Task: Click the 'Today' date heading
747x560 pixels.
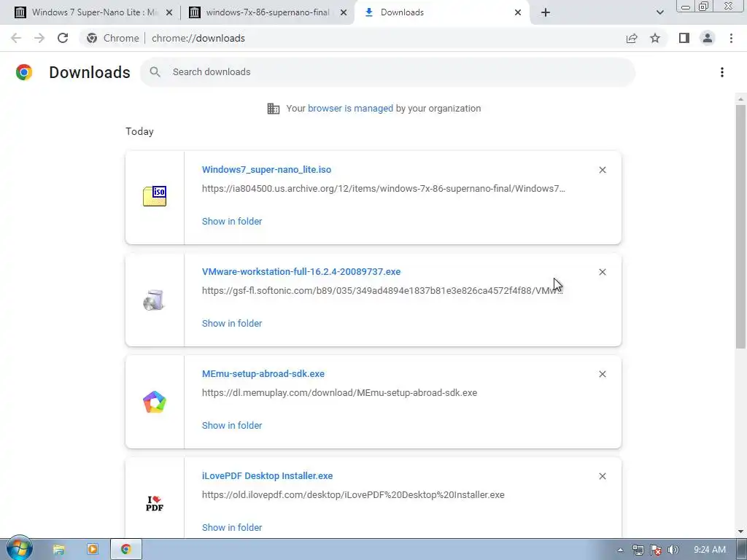Action: pyautogui.click(x=139, y=131)
